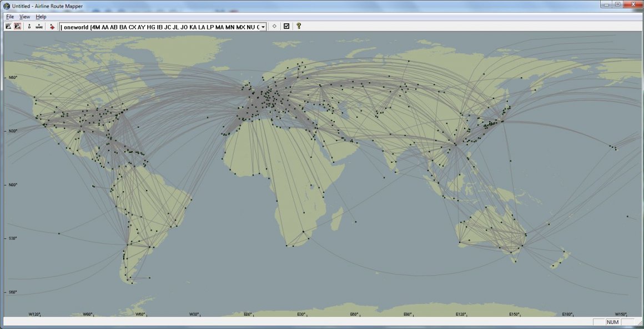Click the New Zealand islands on map
644x329 pixels.
pyautogui.click(x=561, y=260)
